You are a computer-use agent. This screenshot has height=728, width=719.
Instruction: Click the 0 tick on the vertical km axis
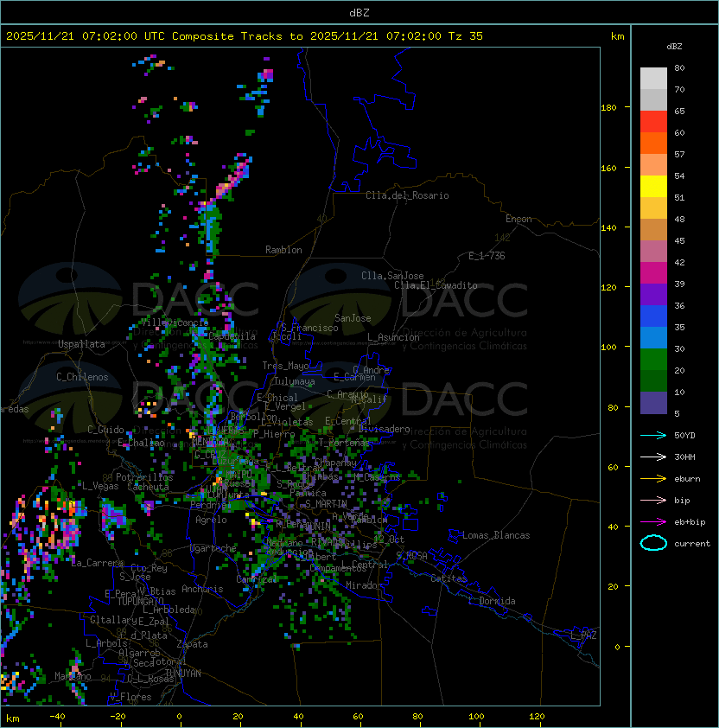coord(617,648)
